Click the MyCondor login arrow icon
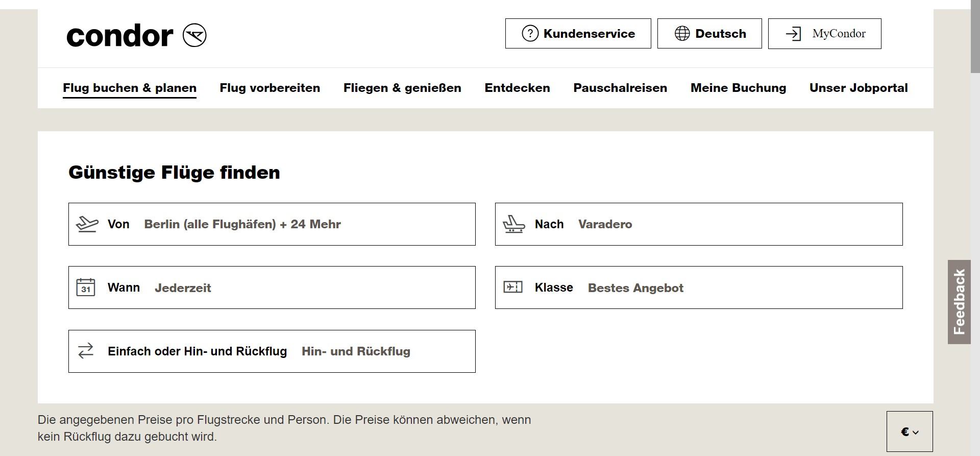 pos(793,34)
